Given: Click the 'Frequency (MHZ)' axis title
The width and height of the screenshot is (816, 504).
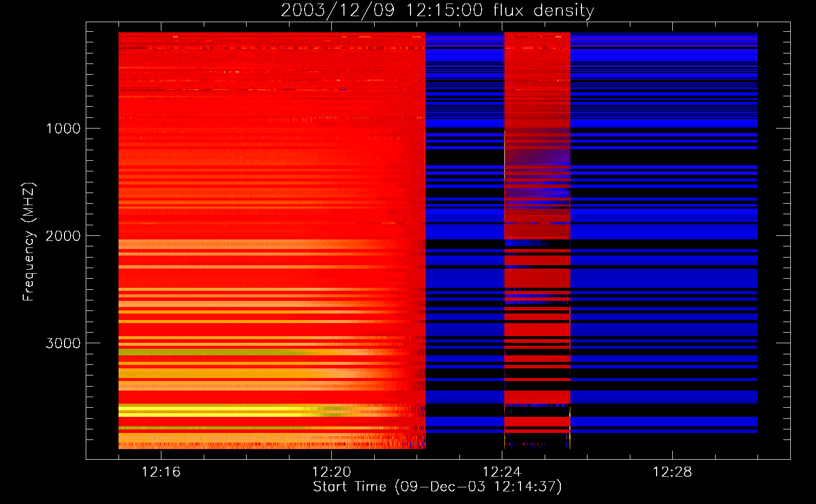Looking at the screenshot, I should pos(29,242).
